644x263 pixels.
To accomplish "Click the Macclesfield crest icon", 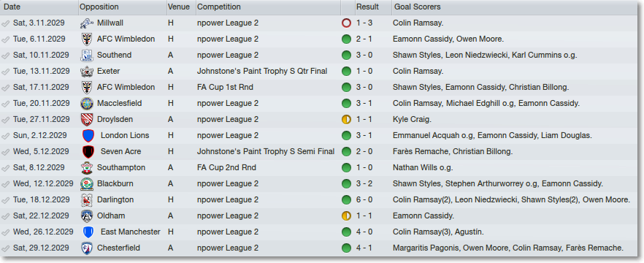I will pos(87,104).
